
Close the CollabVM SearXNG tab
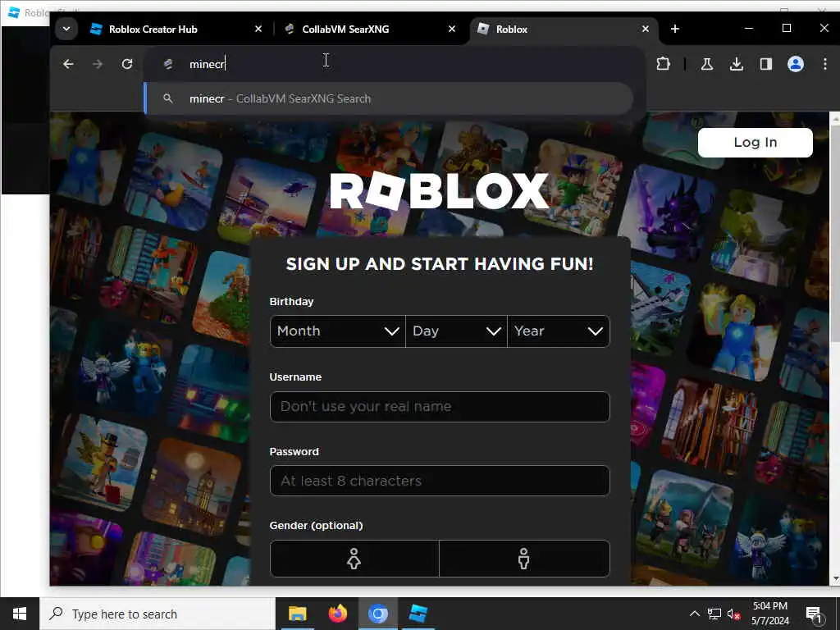point(452,29)
